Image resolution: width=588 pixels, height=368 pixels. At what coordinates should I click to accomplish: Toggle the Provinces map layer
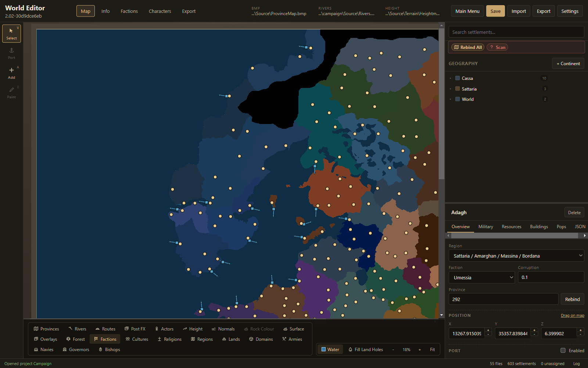[x=46, y=329]
